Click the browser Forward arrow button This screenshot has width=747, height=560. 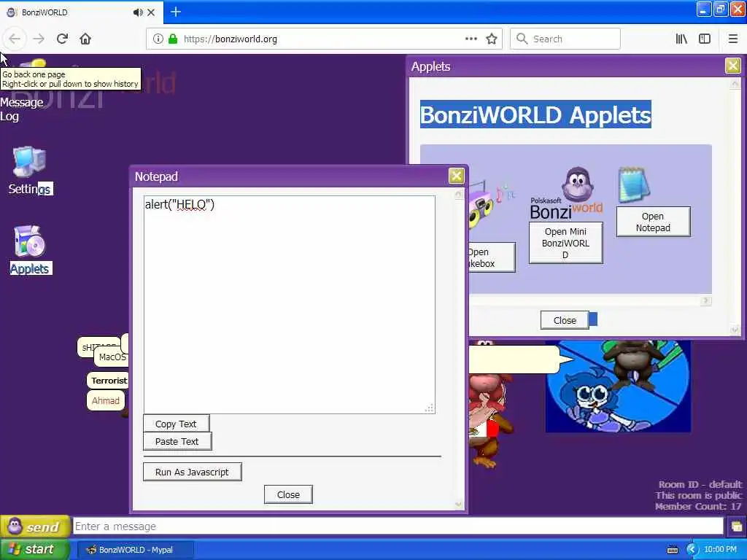[39, 39]
